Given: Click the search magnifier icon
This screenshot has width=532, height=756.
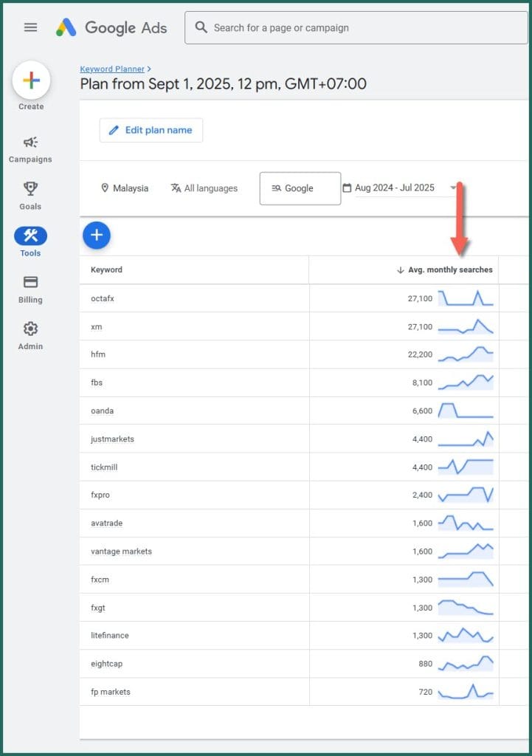Looking at the screenshot, I should [x=201, y=27].
